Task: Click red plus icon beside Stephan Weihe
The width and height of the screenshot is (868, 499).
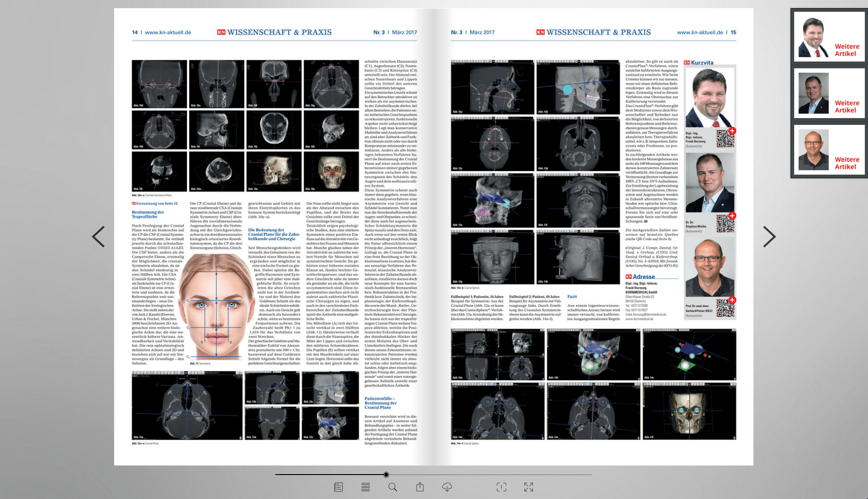Action: 732,216
